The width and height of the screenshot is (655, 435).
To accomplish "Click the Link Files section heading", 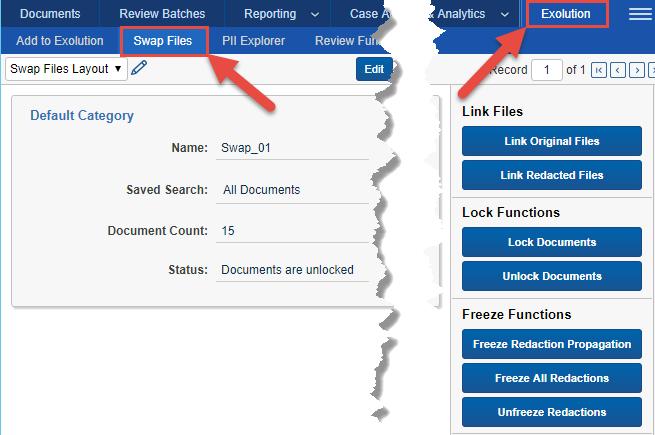I will pos(493,112).
